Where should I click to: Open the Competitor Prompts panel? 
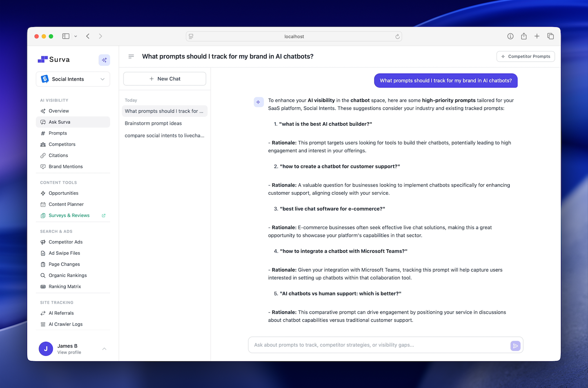pos(526,56)
